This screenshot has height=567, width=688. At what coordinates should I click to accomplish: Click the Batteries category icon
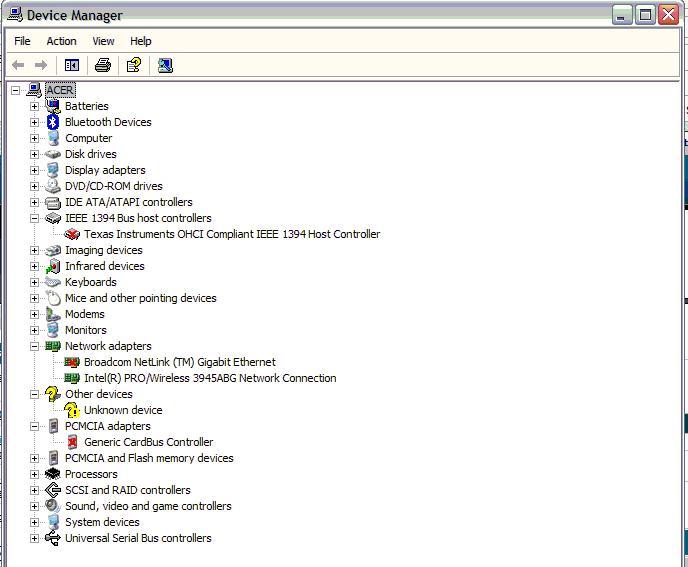coord(53,106)
